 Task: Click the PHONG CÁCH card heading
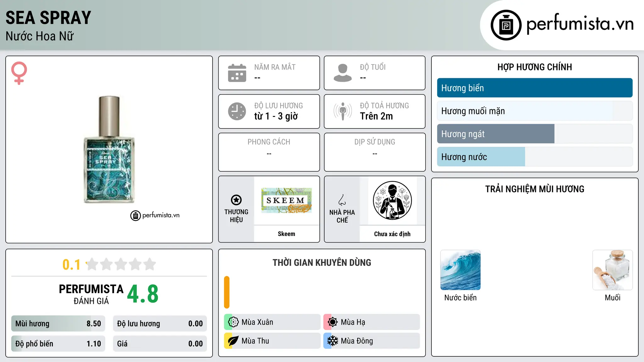tap(269, 142)
